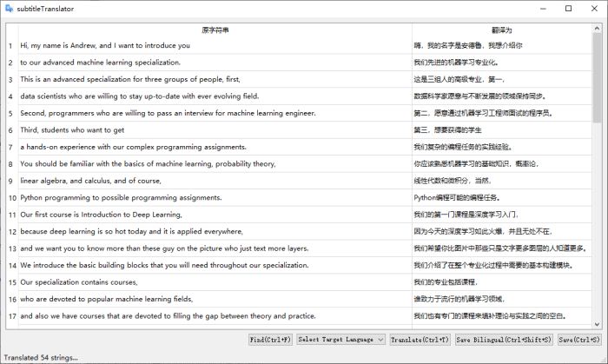608x364 pixels.
Task: Select 'and we want you to know more' cell
Action: click(215, 248)
